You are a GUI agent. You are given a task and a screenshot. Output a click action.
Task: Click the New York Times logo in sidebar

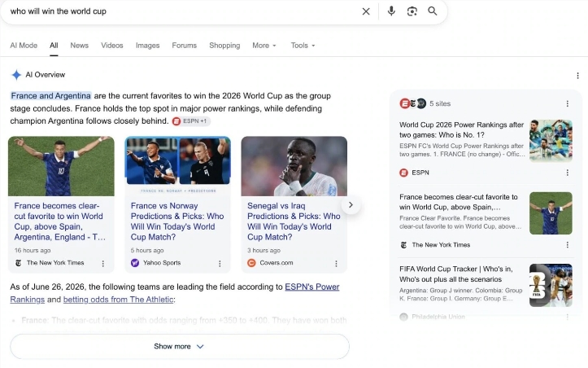[403, 245]
